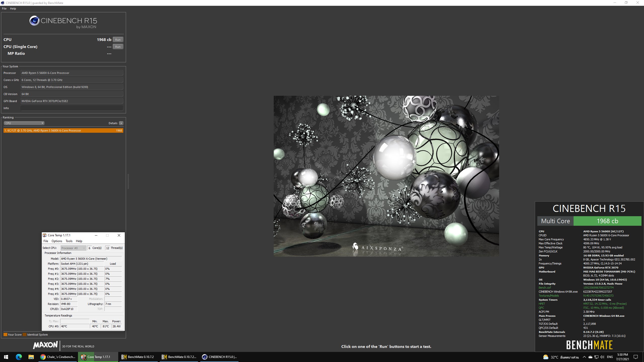The height and width of the screenshot is (362, 644).
Task: Open the Windows Start menu
Action: tap(6, 357)
